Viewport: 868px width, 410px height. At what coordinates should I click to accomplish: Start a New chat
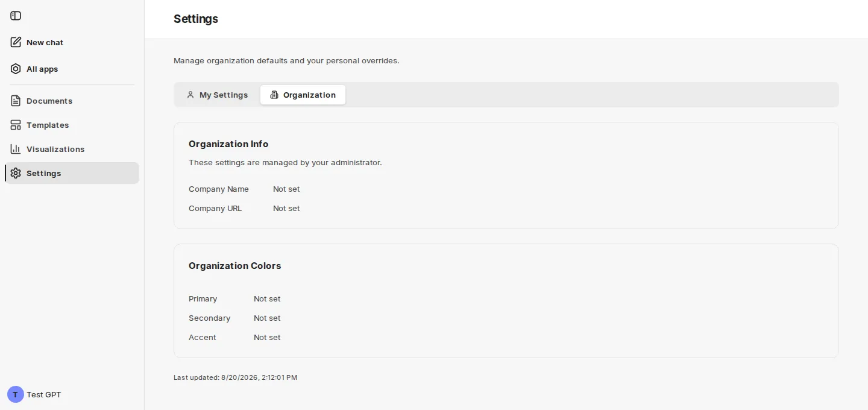72,42
